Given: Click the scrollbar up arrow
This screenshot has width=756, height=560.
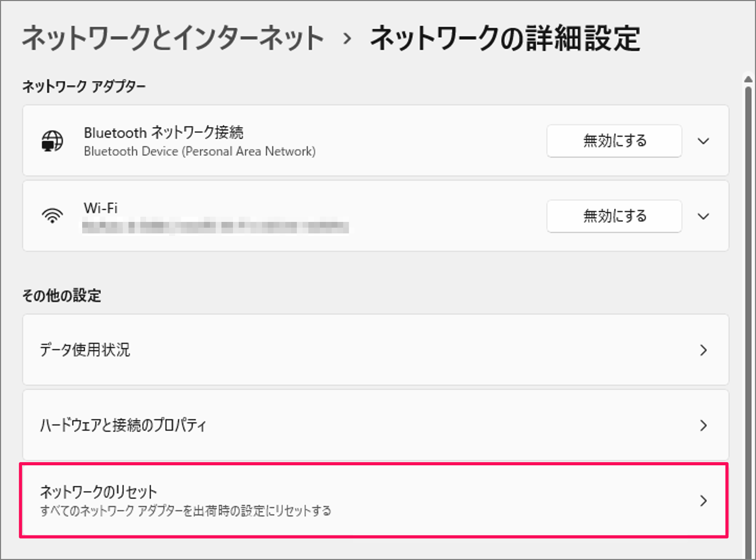Looking at the screenshot, I should pos(748,79).
